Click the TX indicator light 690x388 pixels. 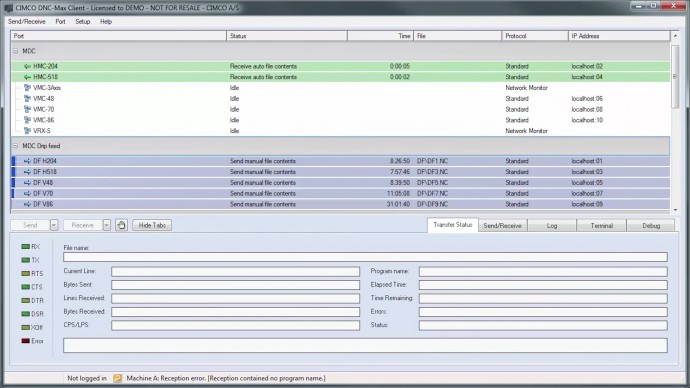pos(26,260)
